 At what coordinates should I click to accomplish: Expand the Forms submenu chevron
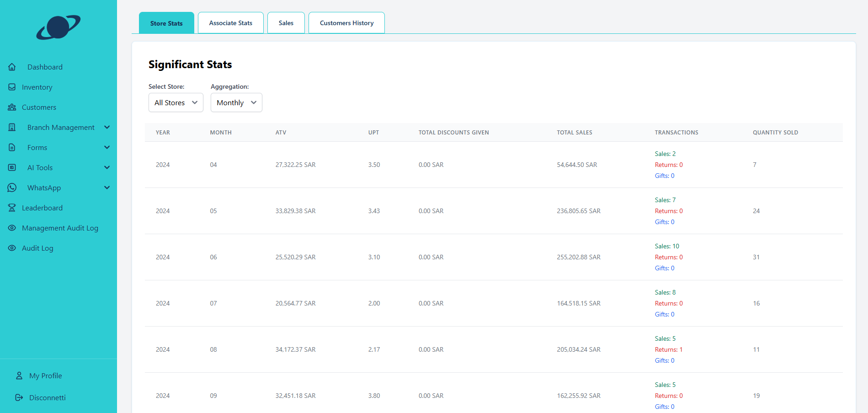coord(107,147)
